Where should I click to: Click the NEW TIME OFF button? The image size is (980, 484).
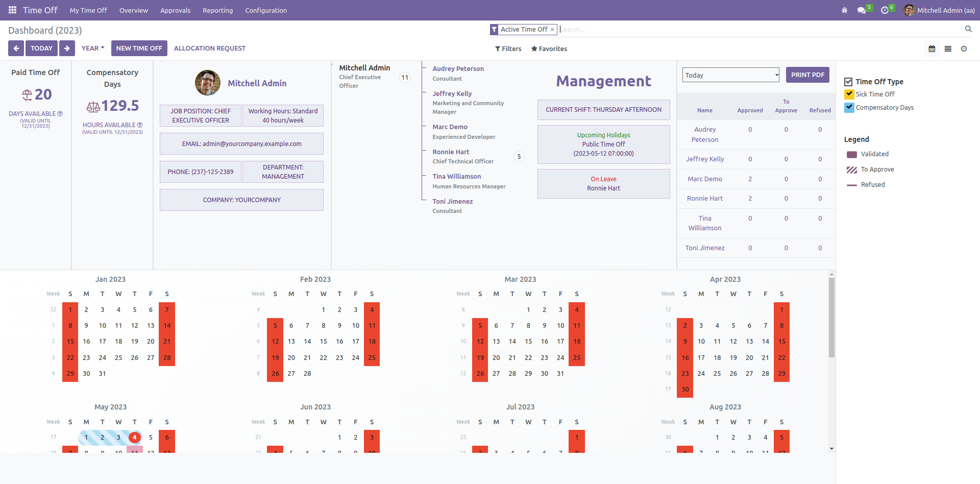tap(139, 49)
